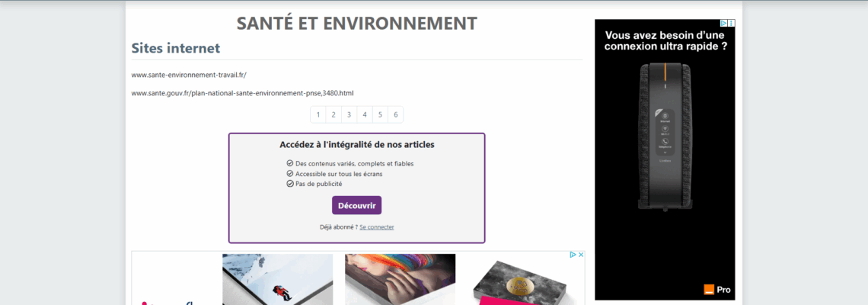Click the AdChoices icon on Orange ad

pyautogui.click(x=724, y=24)
